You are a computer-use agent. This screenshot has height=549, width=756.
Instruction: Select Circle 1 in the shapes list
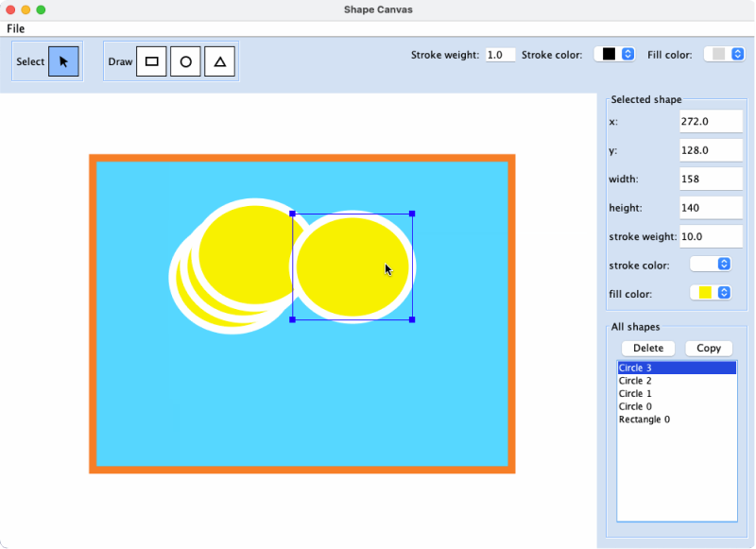click(x=677, y=394)
